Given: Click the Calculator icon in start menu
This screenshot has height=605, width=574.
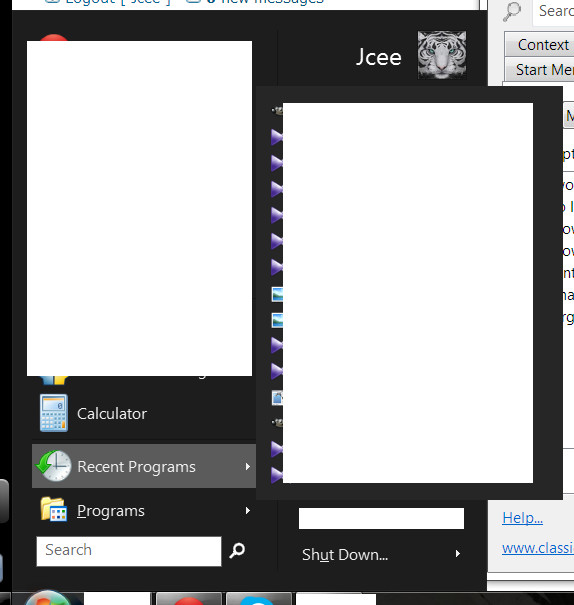Looking at the screenshot, I should pos(54,413).
